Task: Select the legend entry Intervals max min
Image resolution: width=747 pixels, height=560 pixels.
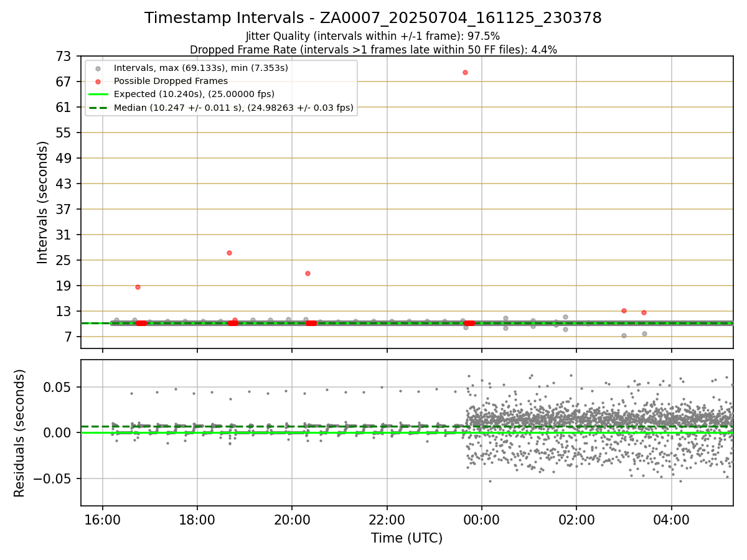Action: point(200,68)
